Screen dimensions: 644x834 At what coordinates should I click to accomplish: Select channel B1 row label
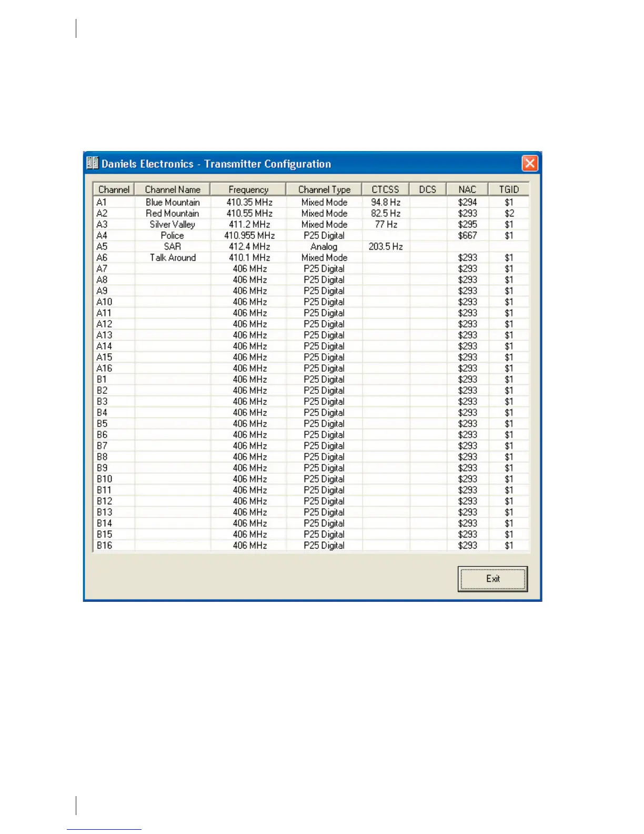102,379
